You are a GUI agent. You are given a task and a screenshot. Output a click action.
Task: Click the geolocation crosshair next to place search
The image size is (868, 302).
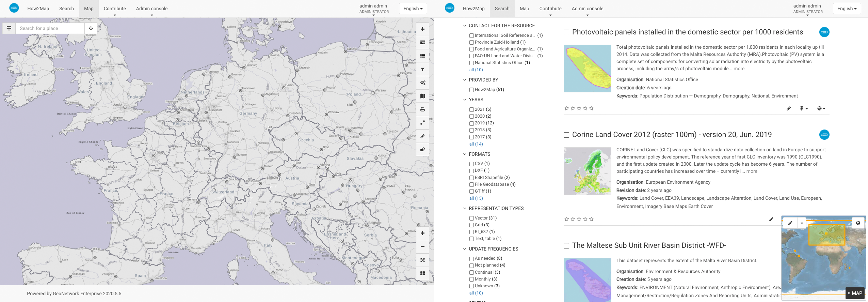pos(91,28)
